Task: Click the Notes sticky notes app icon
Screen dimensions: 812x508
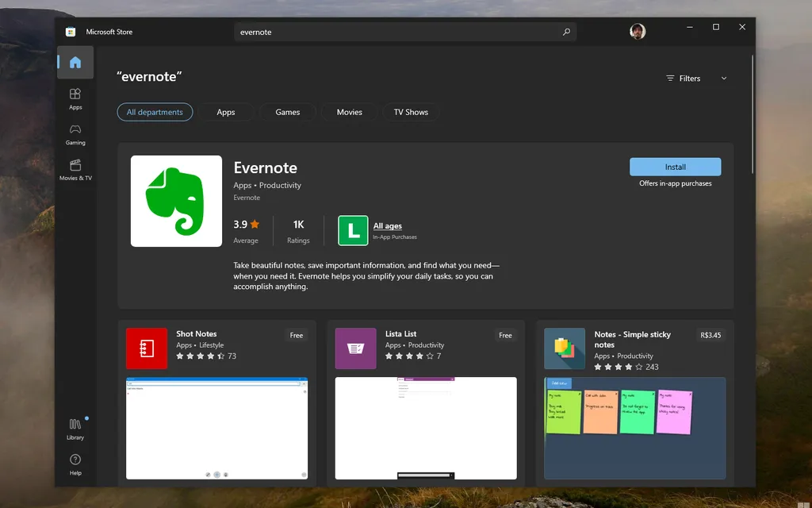Action: pyautogui.click(x=565, y=348)
